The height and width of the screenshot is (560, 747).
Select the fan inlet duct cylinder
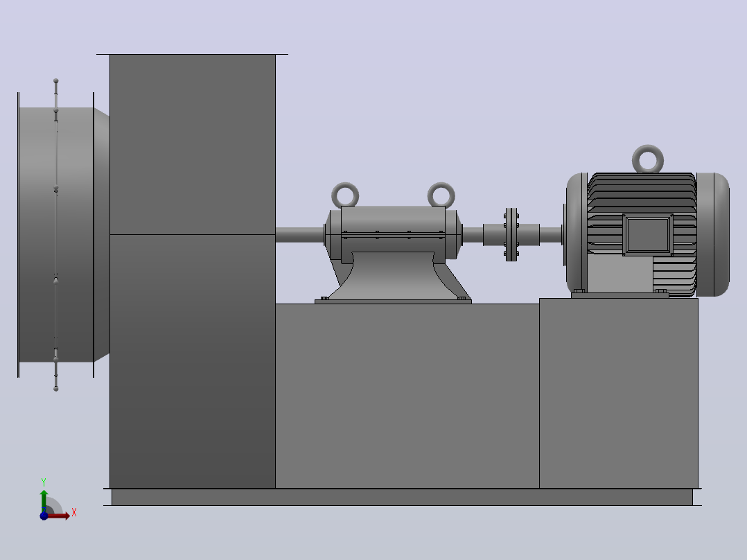pos(56,234)
